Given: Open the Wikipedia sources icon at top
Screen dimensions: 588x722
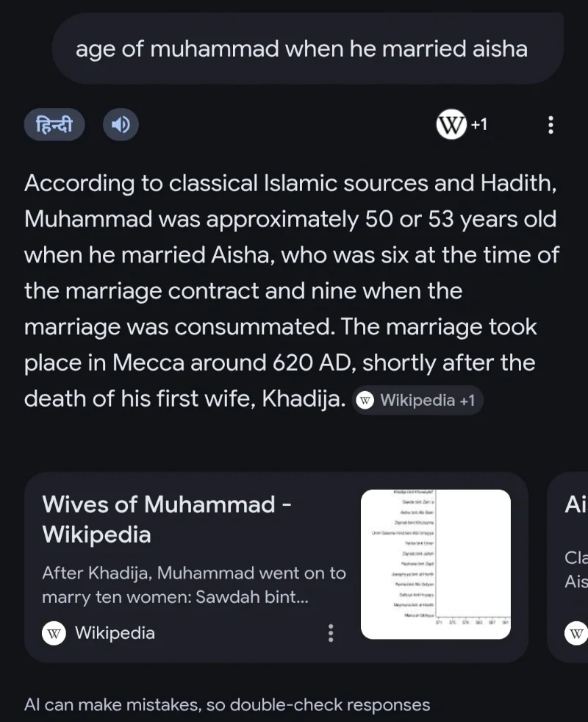Looking at the screenshot, I should click(x=451, y=125).
